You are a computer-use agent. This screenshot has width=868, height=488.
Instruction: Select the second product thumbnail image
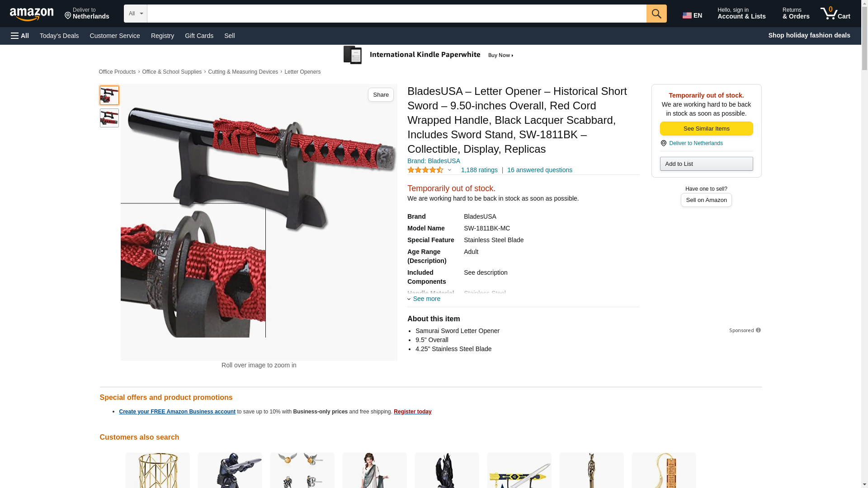click(109, 118)
